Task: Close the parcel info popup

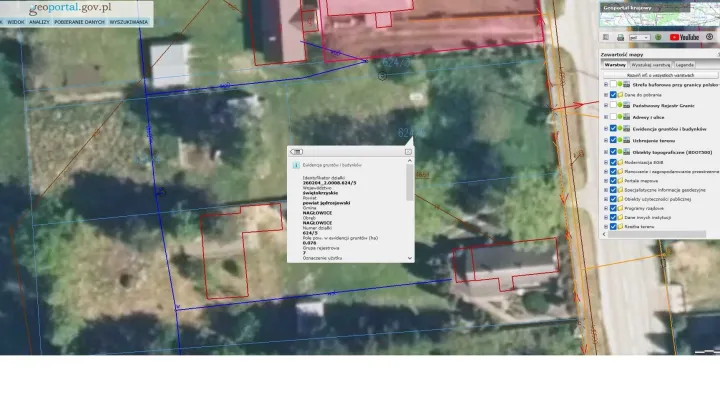Action: pos(408,151)
